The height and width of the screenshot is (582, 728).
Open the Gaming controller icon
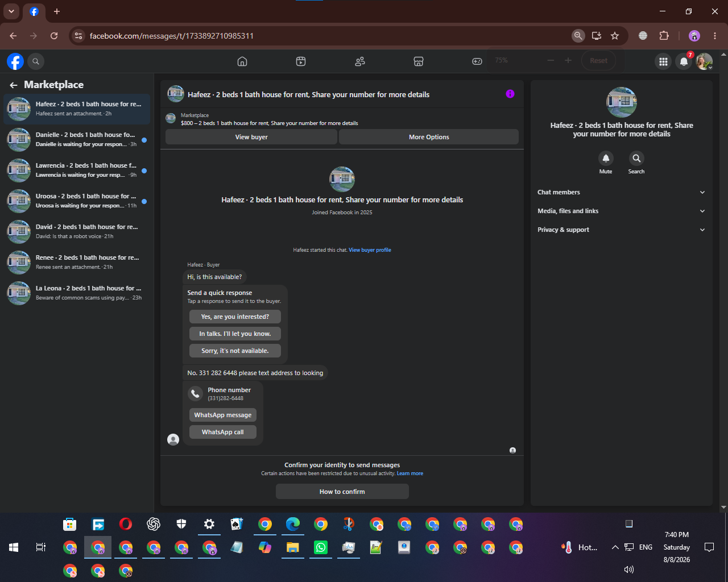[477, 61]
